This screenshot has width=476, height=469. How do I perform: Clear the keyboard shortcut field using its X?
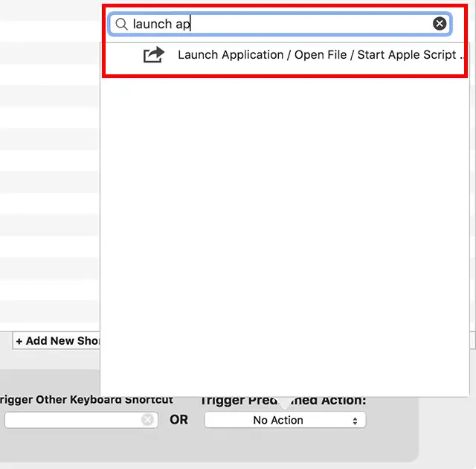coord(147,420)
